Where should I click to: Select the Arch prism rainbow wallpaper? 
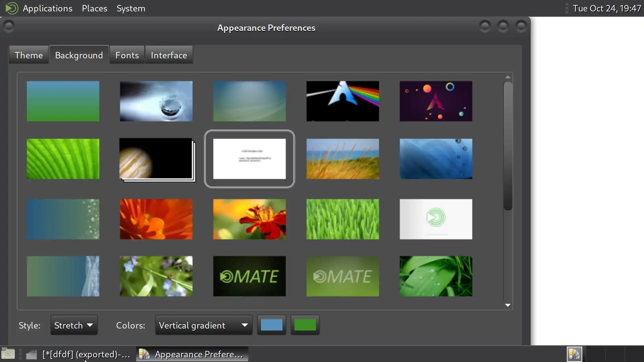point(342,101)
